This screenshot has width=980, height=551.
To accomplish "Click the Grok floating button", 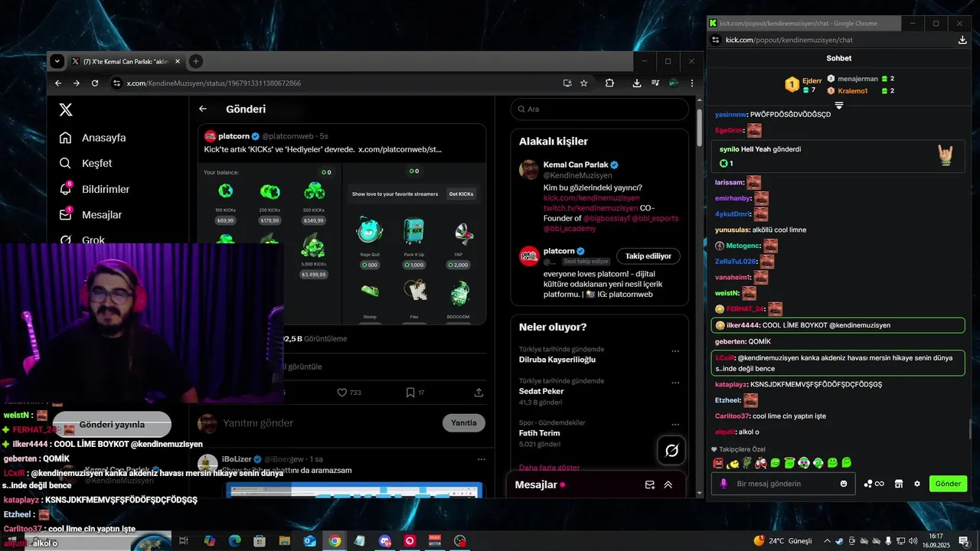I will [x=671, y=451].
